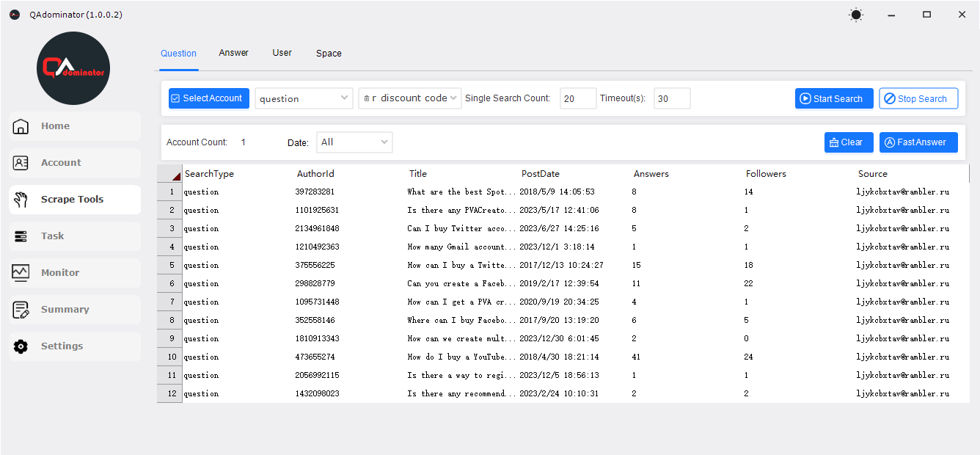Click the Monitor chart icon in sidebar
The width and height of the screenshot is (980, 455).
[x=21, y=272]
